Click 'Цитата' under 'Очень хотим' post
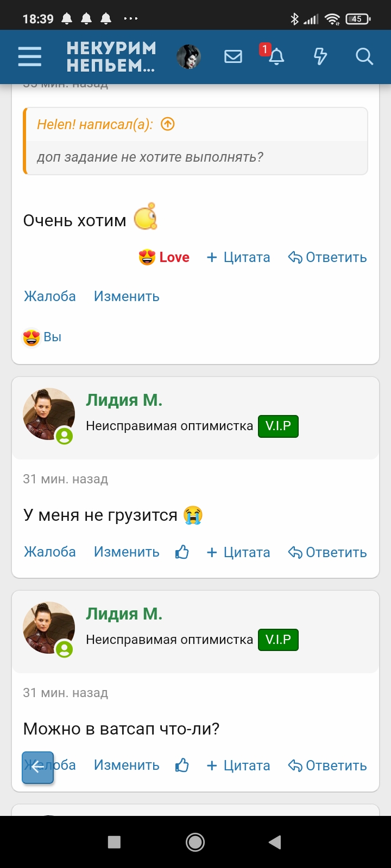391x868 pixels. (x=238, y=257)
